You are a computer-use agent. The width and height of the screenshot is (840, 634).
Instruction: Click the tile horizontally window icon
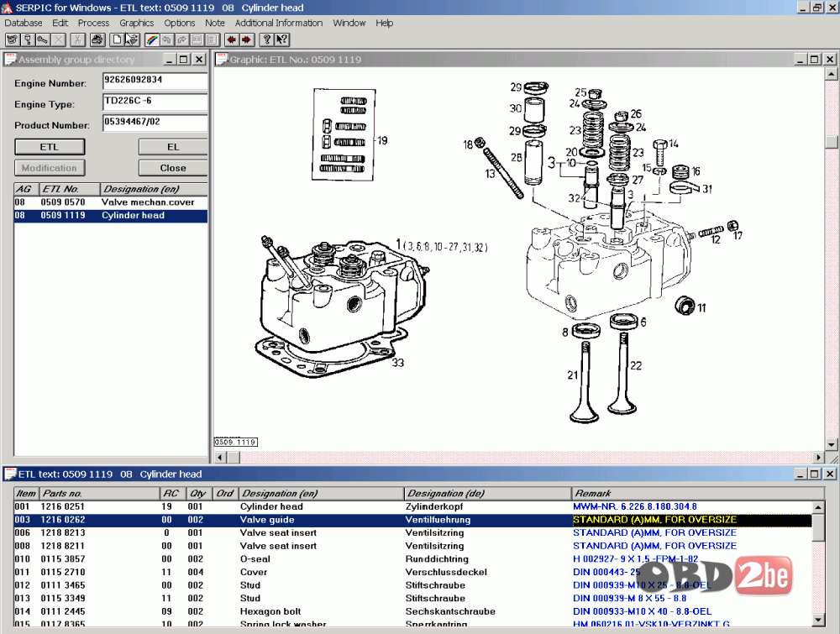click(197, 39)
